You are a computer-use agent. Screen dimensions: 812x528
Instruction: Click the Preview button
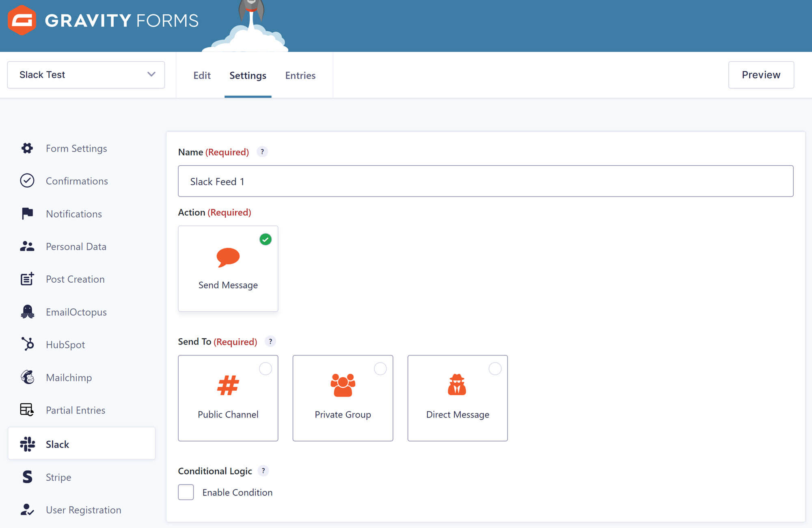(761, 75)
